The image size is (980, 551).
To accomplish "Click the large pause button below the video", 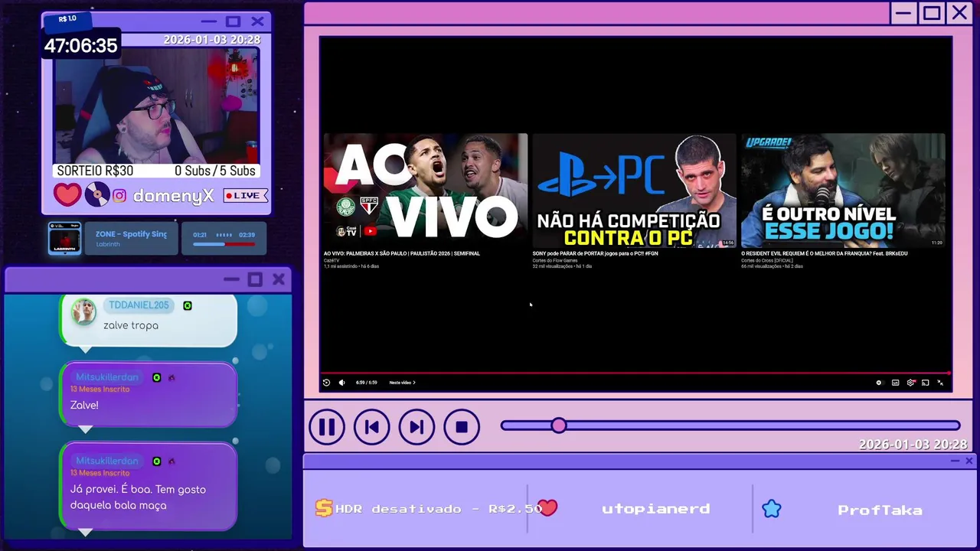I will 327,427.
